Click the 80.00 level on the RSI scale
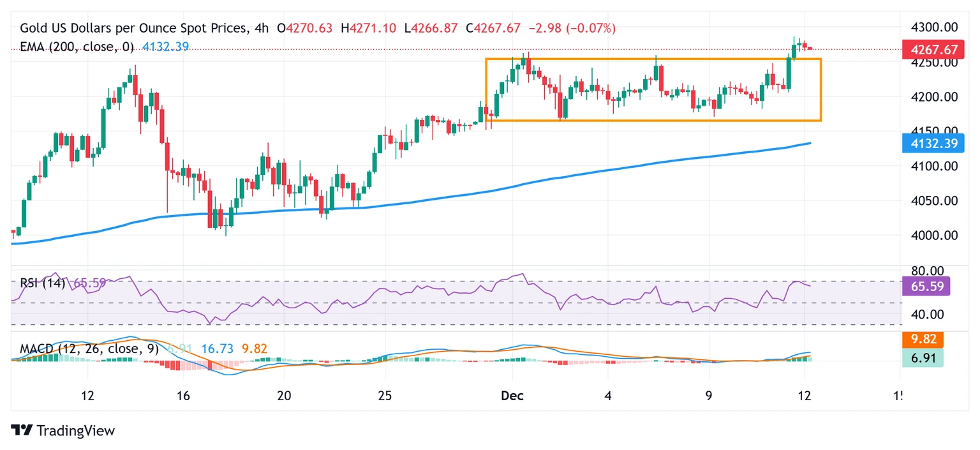Image resolution: width=980 pixels, height=450 pixels. (926, 271)
